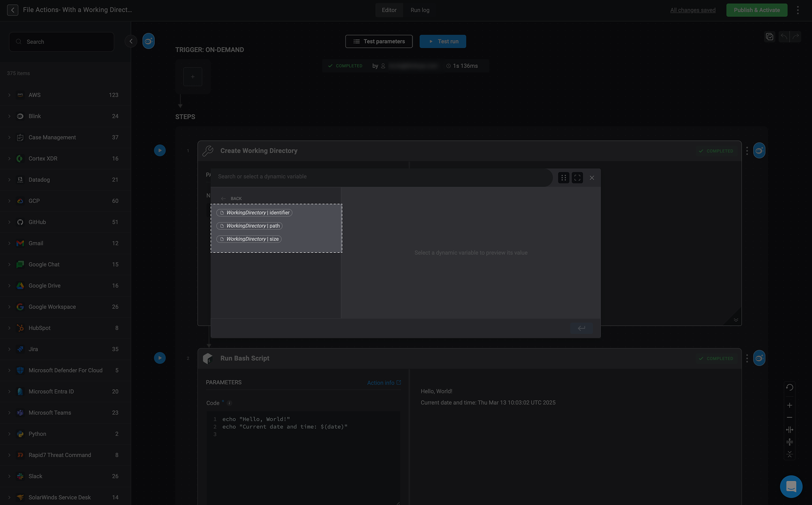This screenshot has width=812, height=505.
Task: Zoom in with the plus control
Action: (x=789, y=405)
